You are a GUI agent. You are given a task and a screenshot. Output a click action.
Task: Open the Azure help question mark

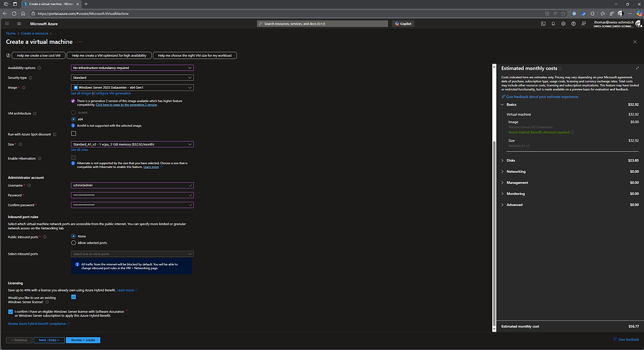(573, 24)
